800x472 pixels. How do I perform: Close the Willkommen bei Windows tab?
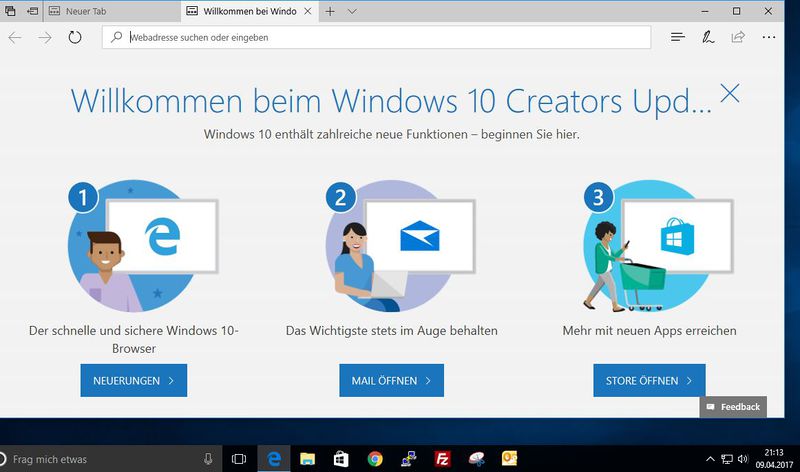pos(308,11)
